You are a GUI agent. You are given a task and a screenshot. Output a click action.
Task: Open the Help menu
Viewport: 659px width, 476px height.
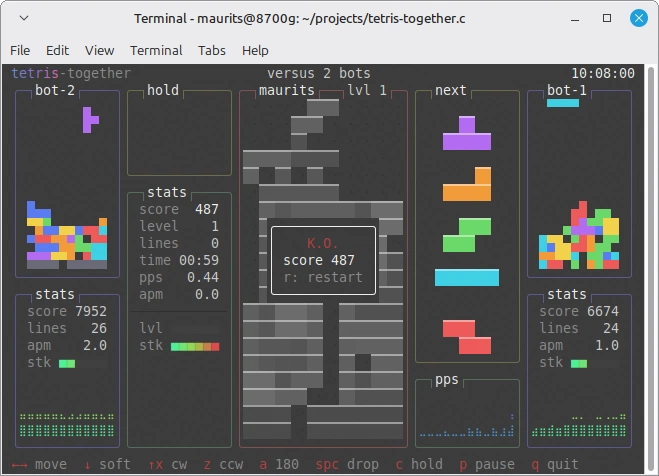tap(255, 50)
